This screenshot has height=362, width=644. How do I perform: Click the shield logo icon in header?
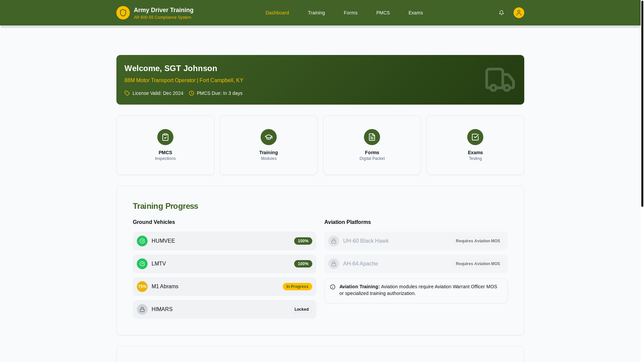coord(123,13)
